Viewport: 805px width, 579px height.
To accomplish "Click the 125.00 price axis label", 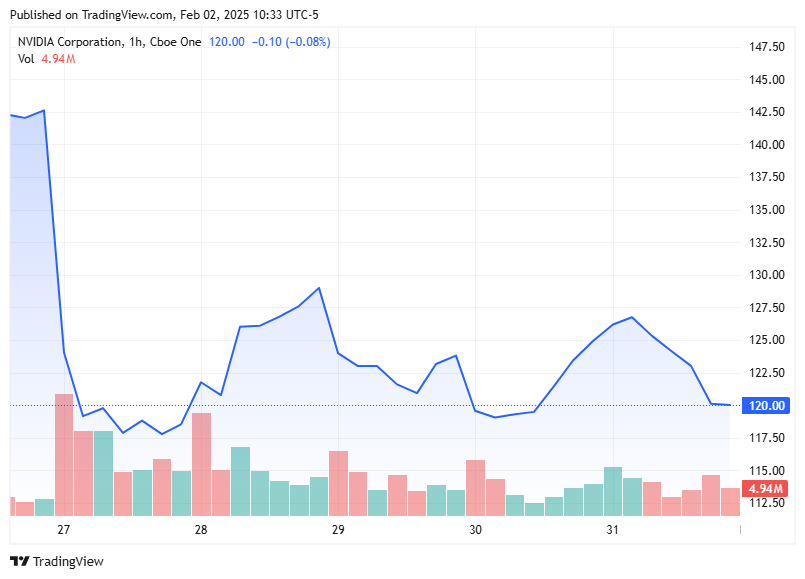I will (x=766, y=340).
